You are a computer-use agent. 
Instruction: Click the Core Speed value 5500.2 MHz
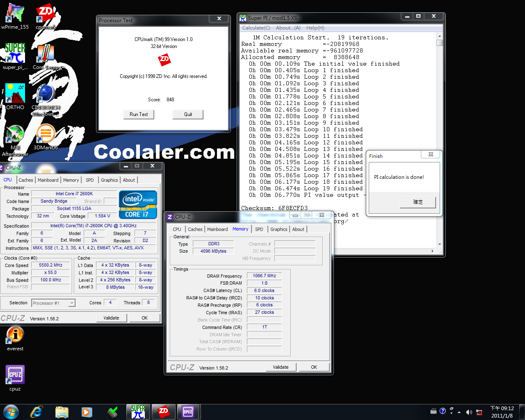pos(50,265)
